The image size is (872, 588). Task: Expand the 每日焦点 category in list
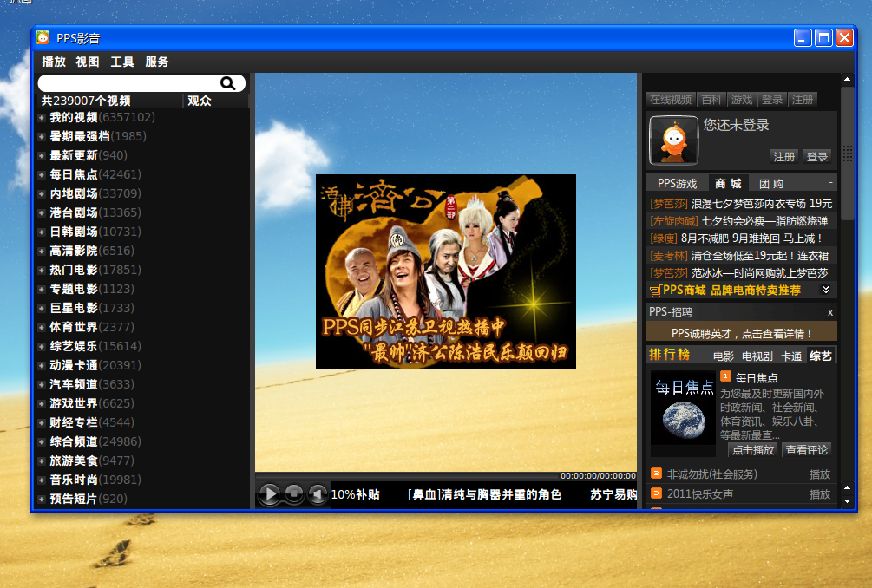(41, 174)
